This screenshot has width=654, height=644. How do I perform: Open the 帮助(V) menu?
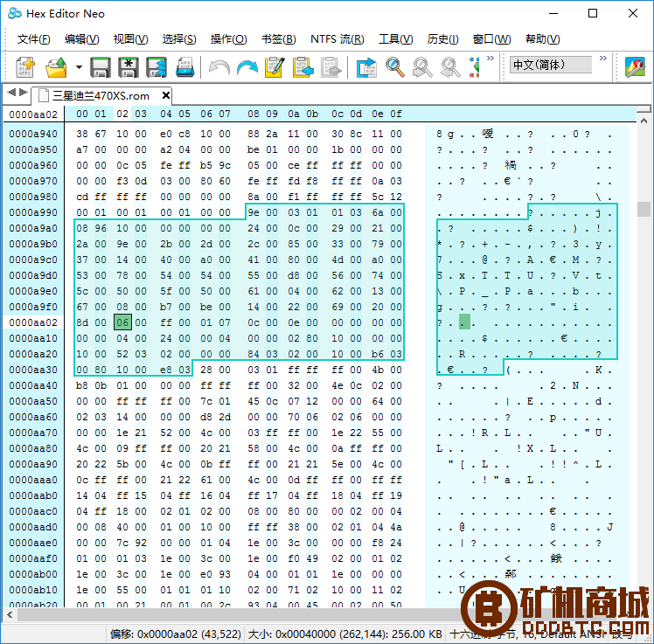[543, 39]
